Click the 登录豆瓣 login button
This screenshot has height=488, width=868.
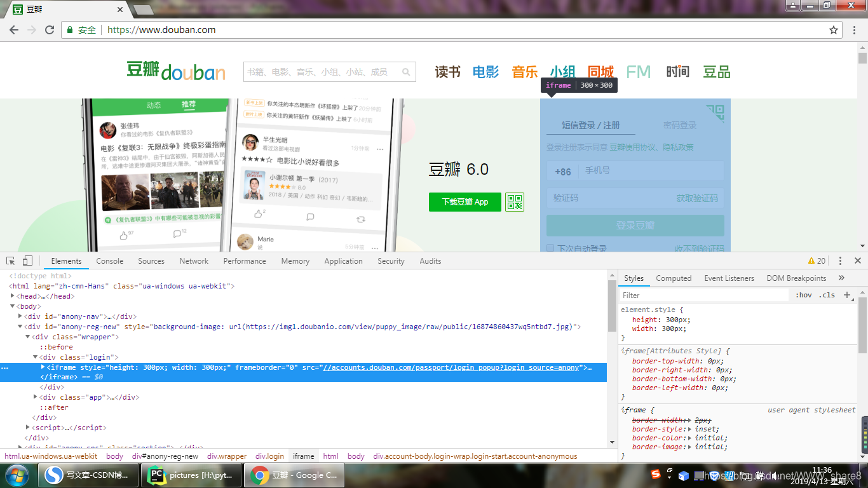(x=635, y=226)
